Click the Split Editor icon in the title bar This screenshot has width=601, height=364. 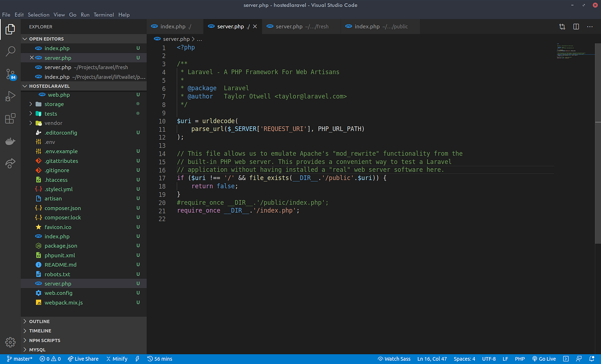(x=576, y=26)
